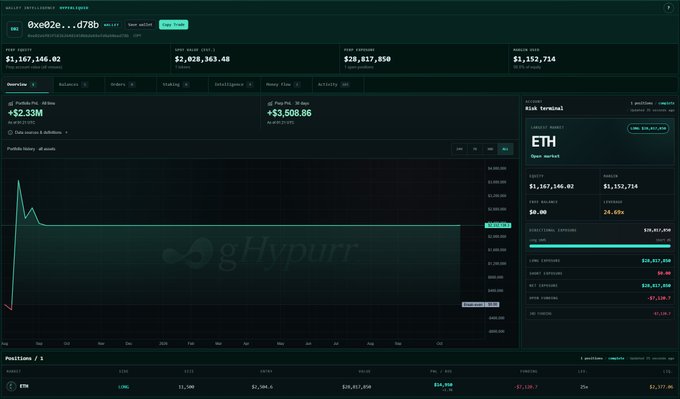Click the +$3,508.86 perp PnL value
Viewport: 680px width, 399px height.
coord(289,113)
